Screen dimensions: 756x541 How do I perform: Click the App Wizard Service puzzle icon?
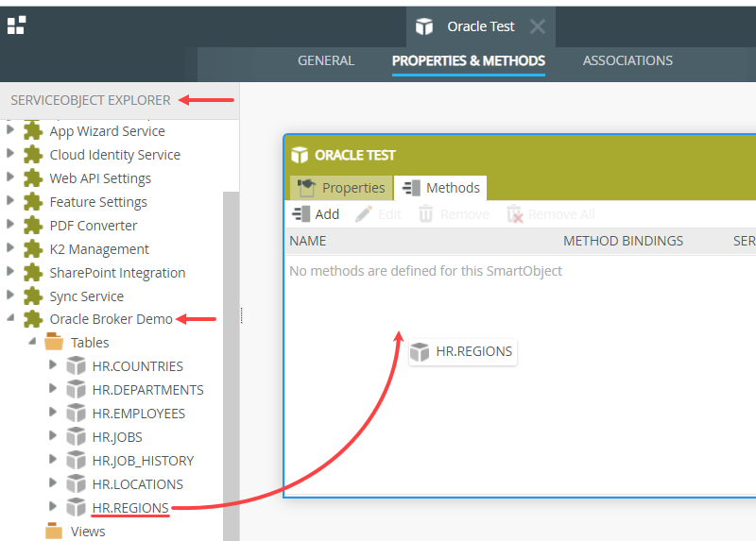pyautogui.click(x=33, y=130)
